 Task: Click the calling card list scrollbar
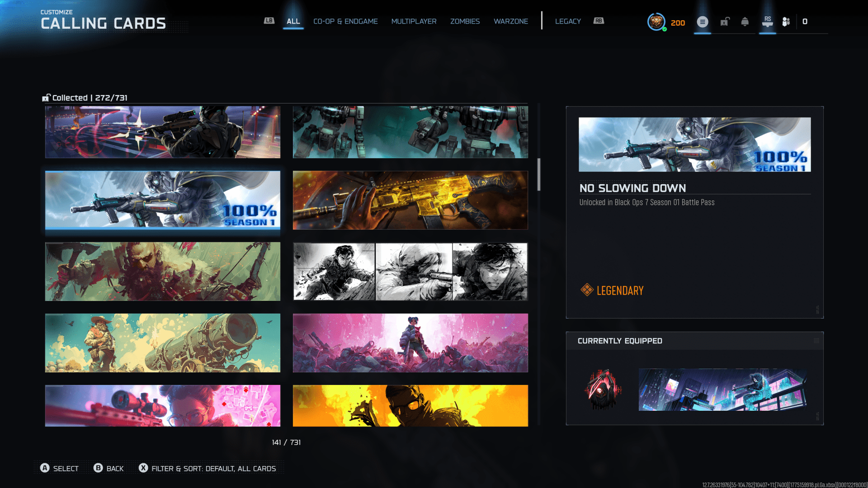pyautogui.click(x=539, y=174)
